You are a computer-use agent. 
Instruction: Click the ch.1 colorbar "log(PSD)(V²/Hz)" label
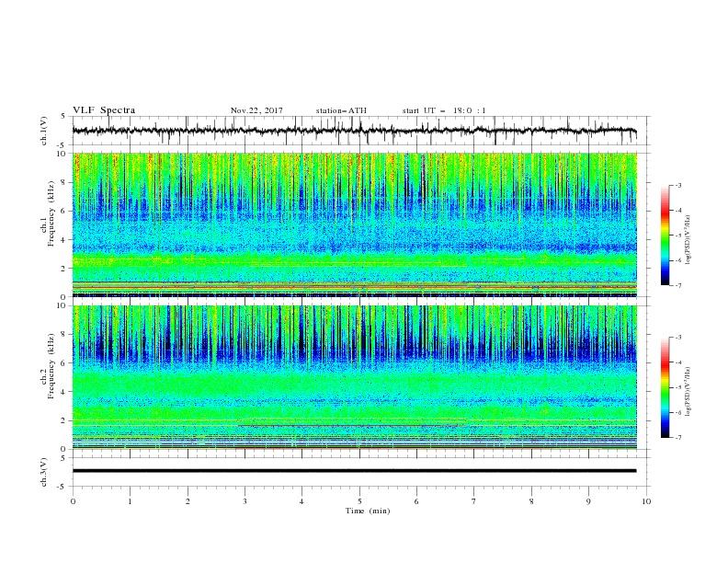(688, 240)
